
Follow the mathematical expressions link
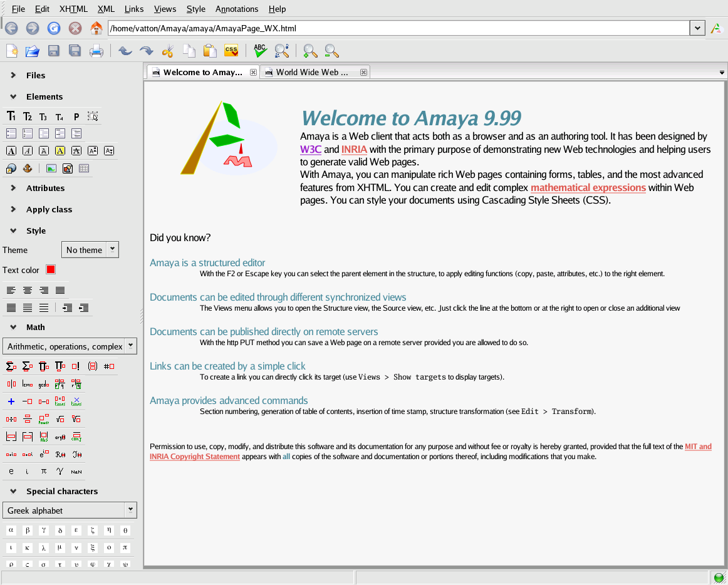point(588,188)
